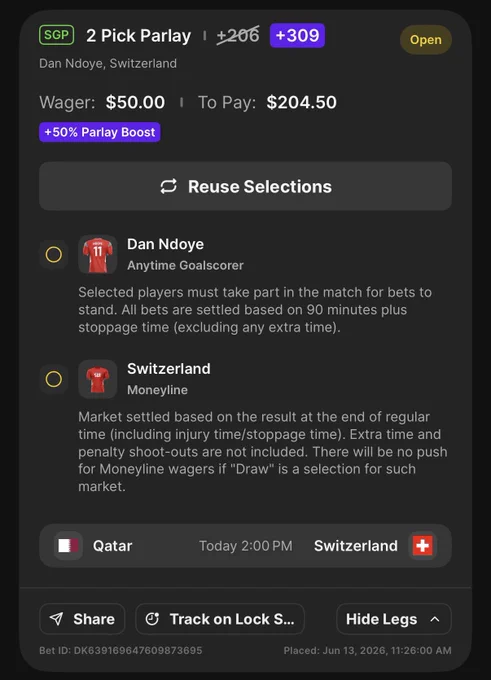Image resolution: width=491 pixels, height=680 pixels.
Task: Collapse legs with Hide Legs chevron
Action: click(x=435, y=619)
